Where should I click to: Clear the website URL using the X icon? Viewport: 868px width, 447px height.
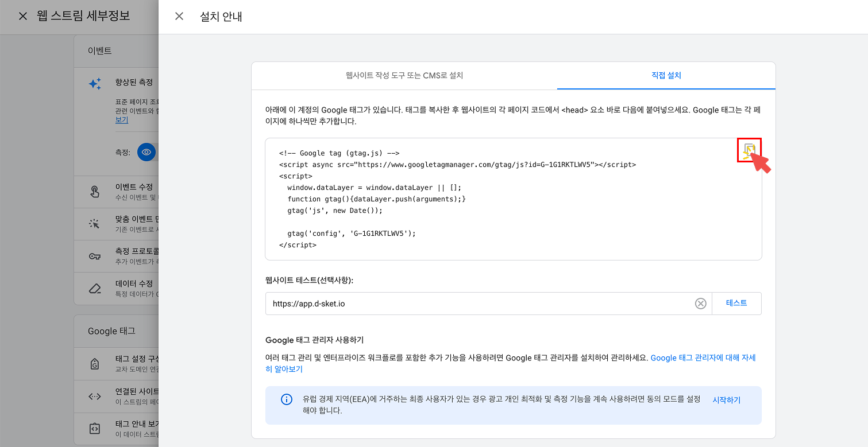(x=700, y=304)
